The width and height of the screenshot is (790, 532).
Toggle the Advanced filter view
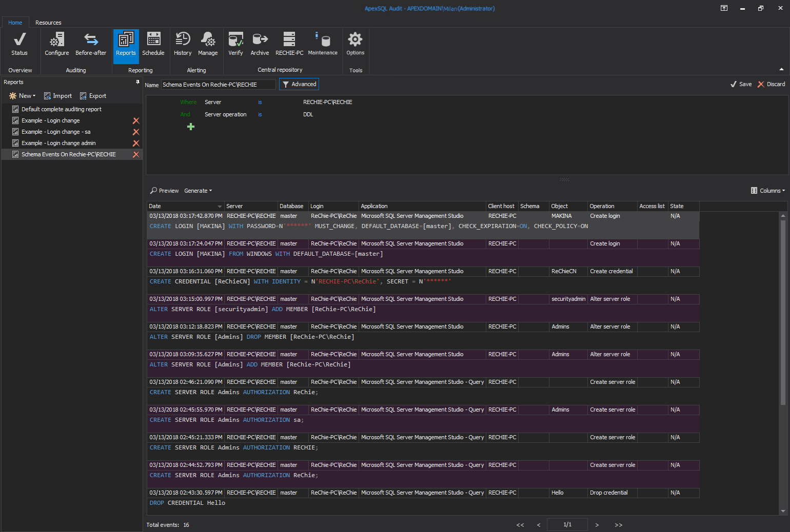[299, 84]
